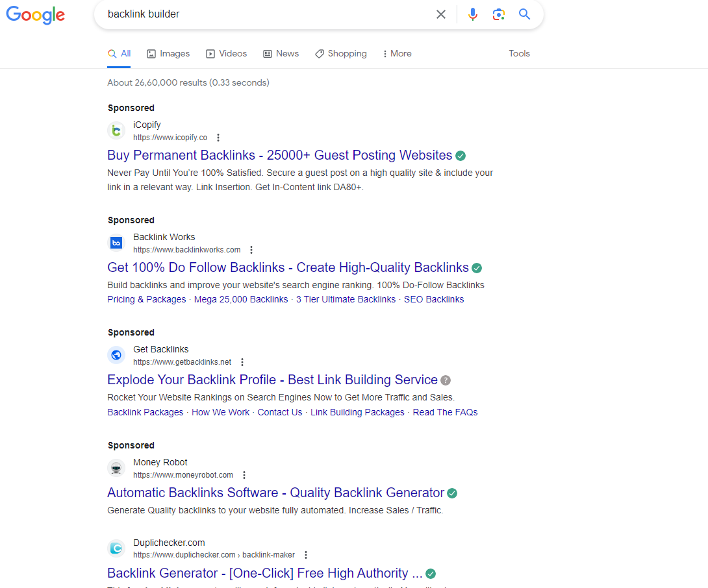Screen dimensions: 708x588
Task: Click the iCopify site favicon
Action: [x=116, y=131]
